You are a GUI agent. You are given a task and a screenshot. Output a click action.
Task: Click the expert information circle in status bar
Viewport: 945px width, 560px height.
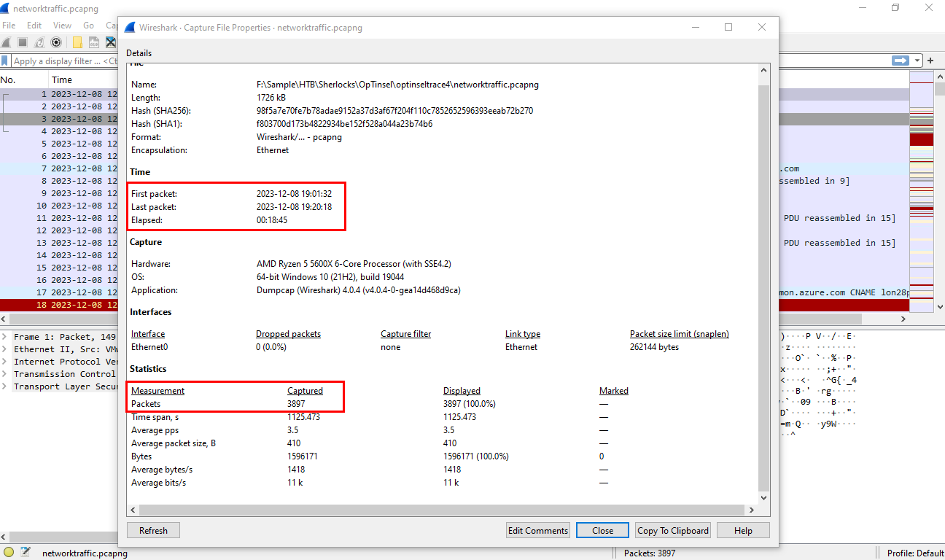coord(9,553)
